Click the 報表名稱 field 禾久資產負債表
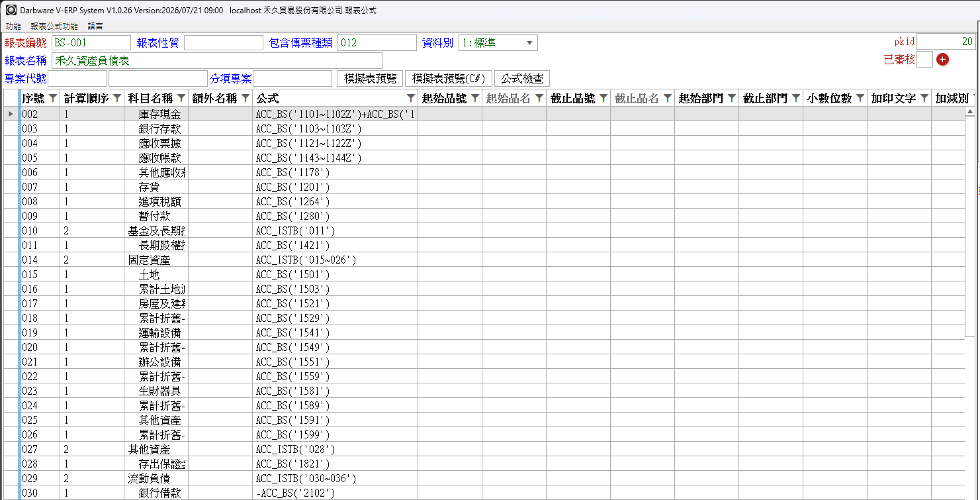The width and height of the screenshot is (980, 500). pos(217,60)
